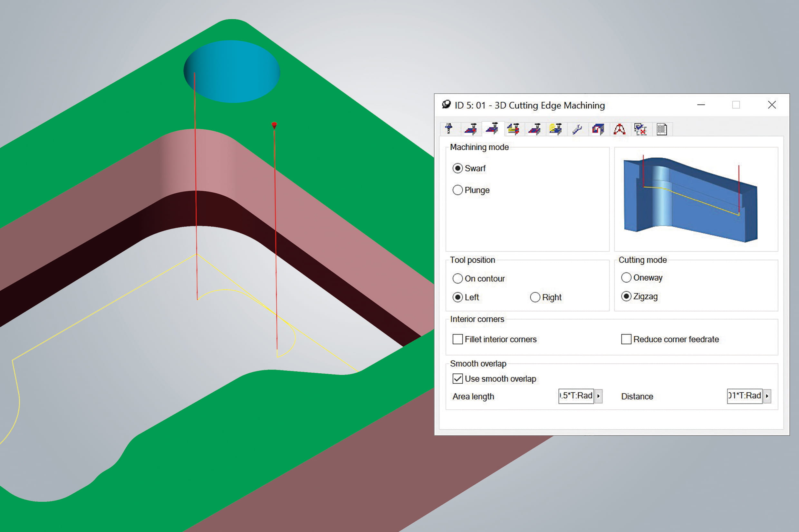Viewport: 799px width, 532px height.
Task: Disable Use smooth overlap checkbox
Action: coord(458,378)
